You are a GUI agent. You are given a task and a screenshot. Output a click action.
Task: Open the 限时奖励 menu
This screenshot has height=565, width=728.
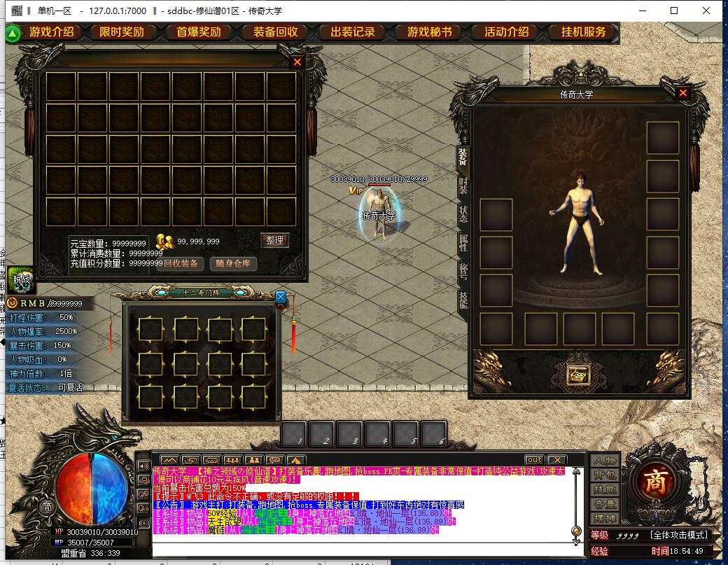pyautogui.click(x=122, y=32)
